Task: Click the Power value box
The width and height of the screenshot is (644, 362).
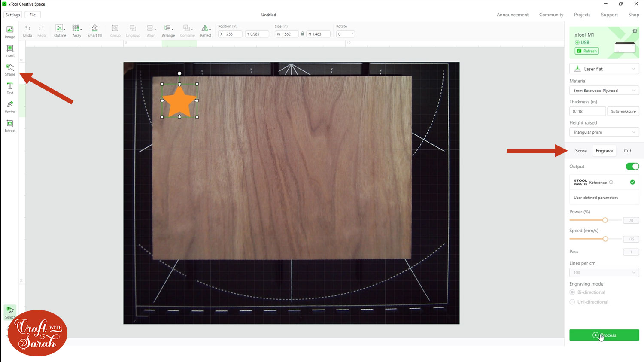Action: click(631, 220)
